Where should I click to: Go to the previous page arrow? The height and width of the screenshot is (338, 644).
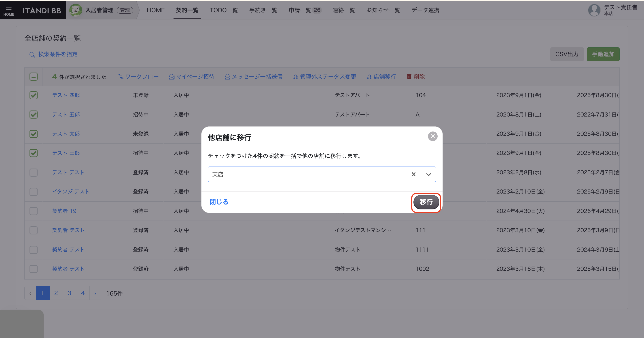click(x=30, y=293)
